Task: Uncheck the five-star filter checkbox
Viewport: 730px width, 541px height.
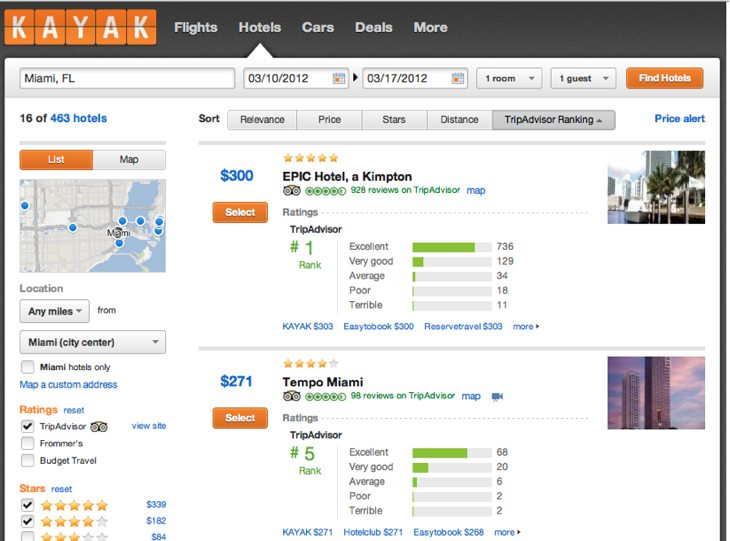Action: click(27, 505)
